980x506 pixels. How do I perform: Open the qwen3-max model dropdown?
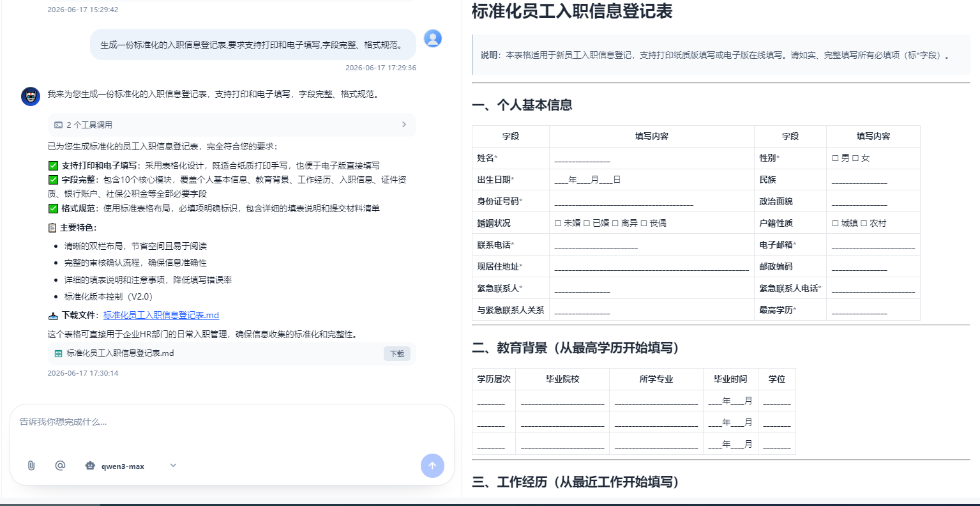(x=173, y=466)
